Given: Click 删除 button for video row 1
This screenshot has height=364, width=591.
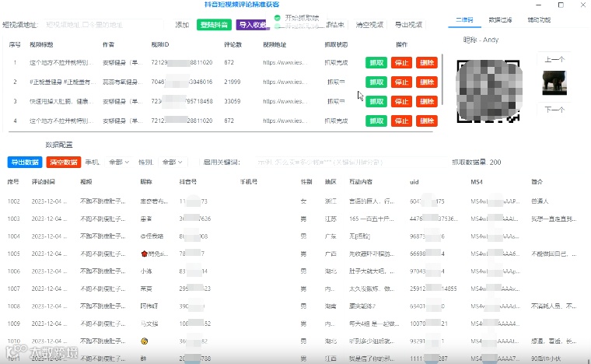Looking at the screenshot, I should (427, 62).
